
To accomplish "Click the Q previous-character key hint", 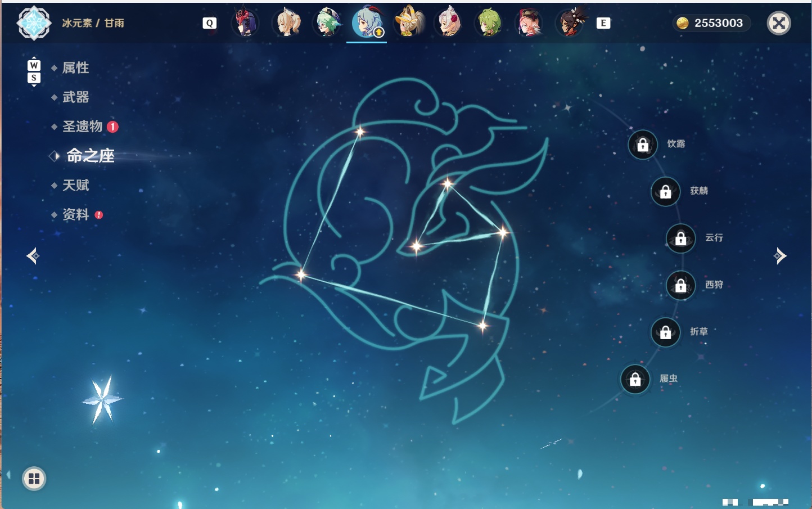I will [209, 23].
